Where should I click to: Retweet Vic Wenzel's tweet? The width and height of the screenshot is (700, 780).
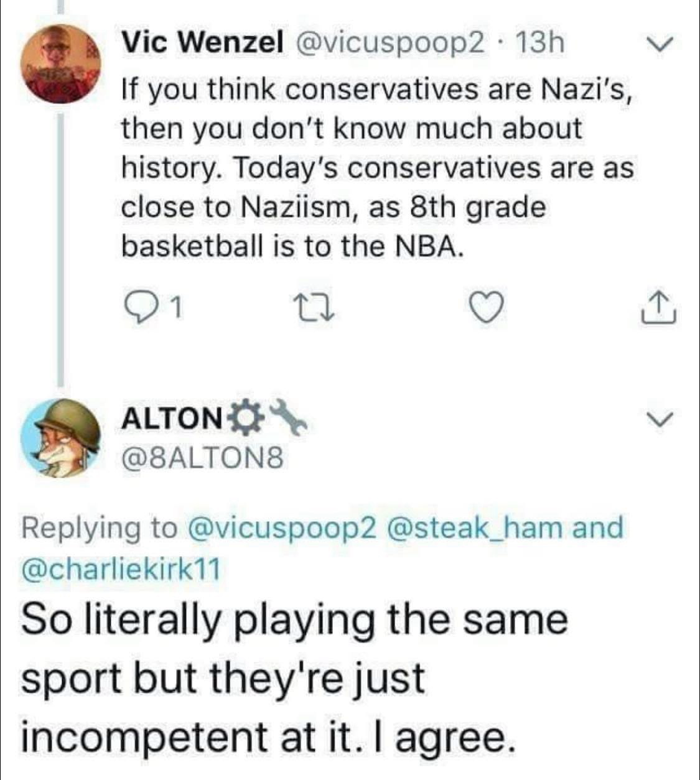(322, 306)
